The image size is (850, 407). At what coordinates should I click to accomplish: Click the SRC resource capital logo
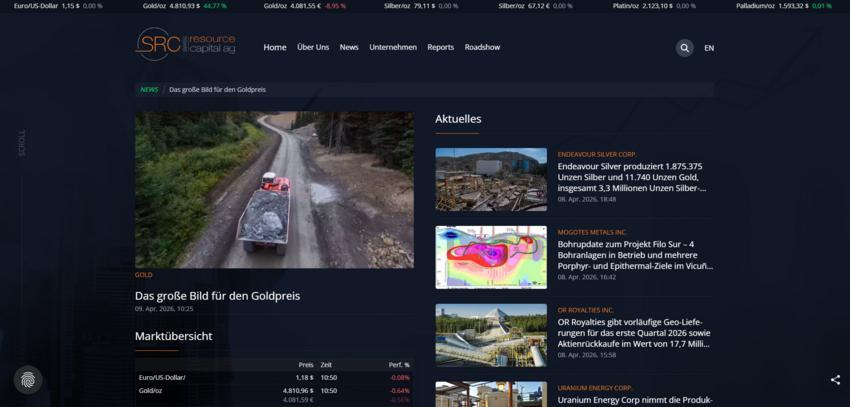[185, 44]
